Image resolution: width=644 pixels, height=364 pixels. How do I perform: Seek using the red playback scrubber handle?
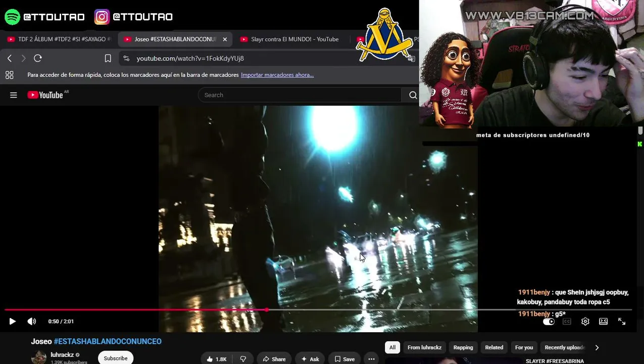click(x=267, y=309)
